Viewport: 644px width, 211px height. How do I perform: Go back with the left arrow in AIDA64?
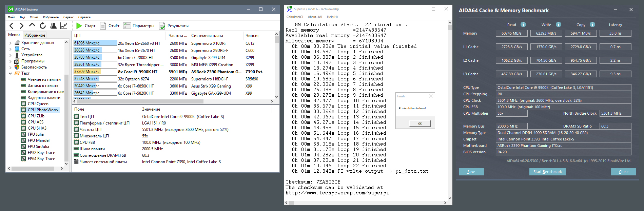[12, 26]
